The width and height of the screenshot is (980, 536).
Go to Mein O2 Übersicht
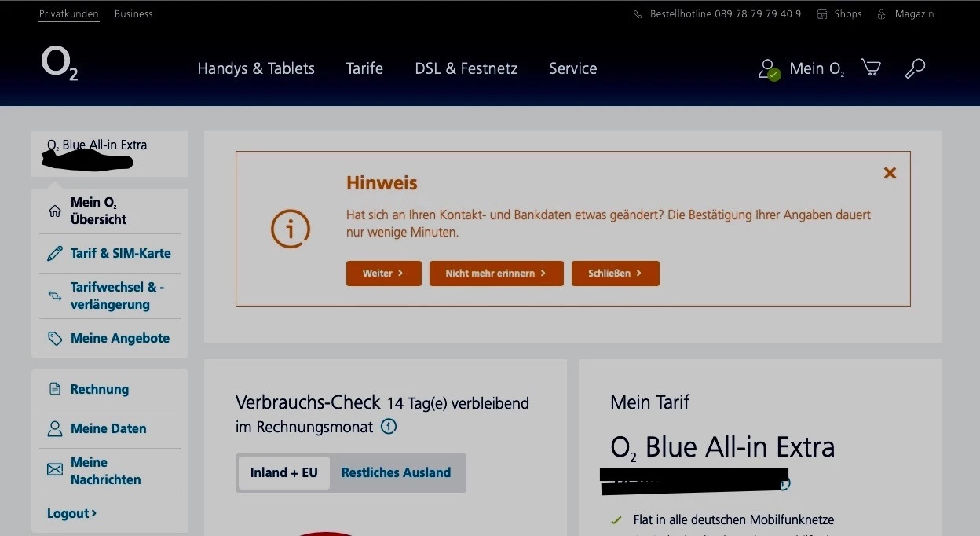(99, 211)
